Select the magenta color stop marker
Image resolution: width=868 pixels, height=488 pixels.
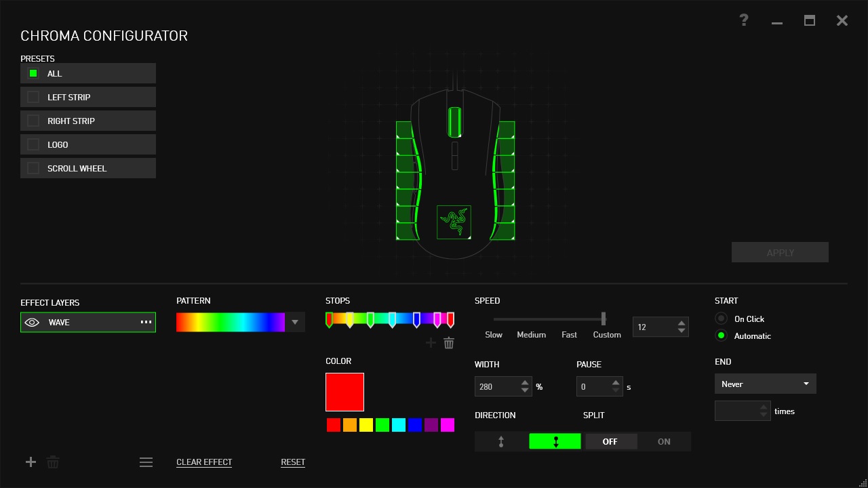coord(437,320)
